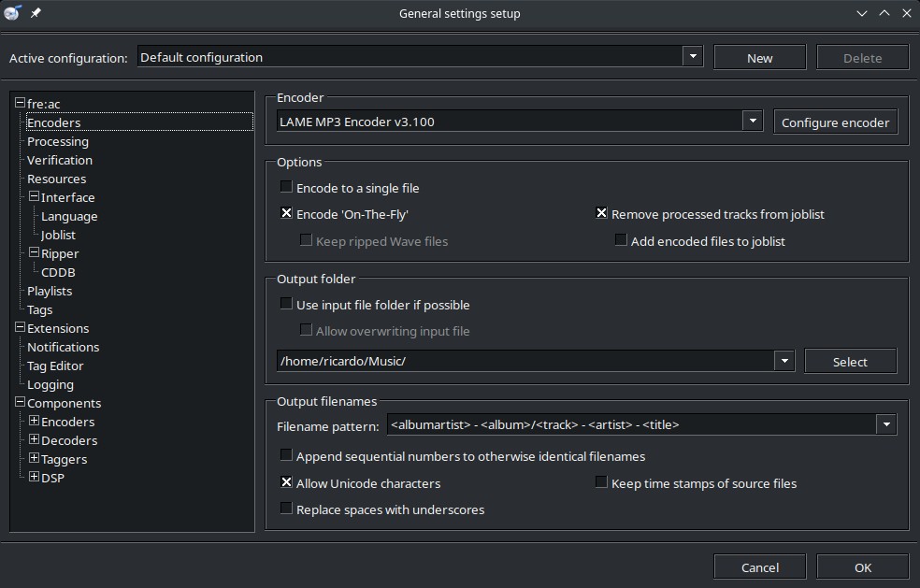The width and height of the screenshot is (920, 588).
Task: Click New configuration button
Action: (760, 58)
